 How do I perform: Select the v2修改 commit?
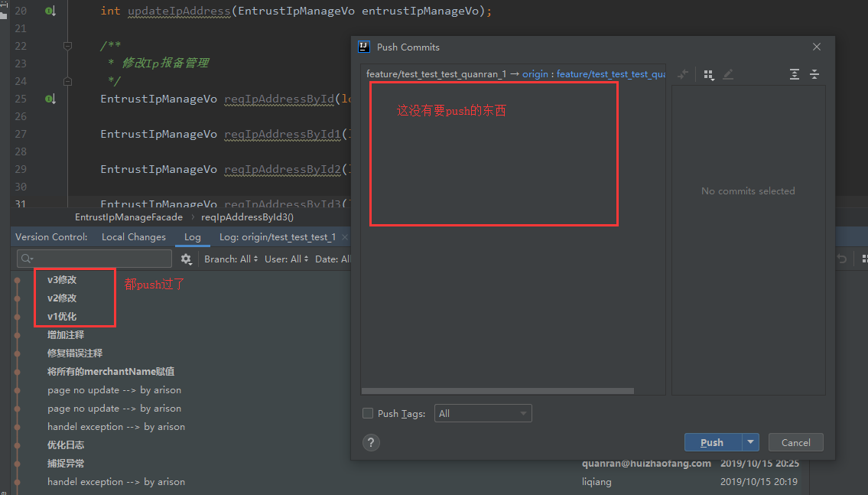[62, 298]
